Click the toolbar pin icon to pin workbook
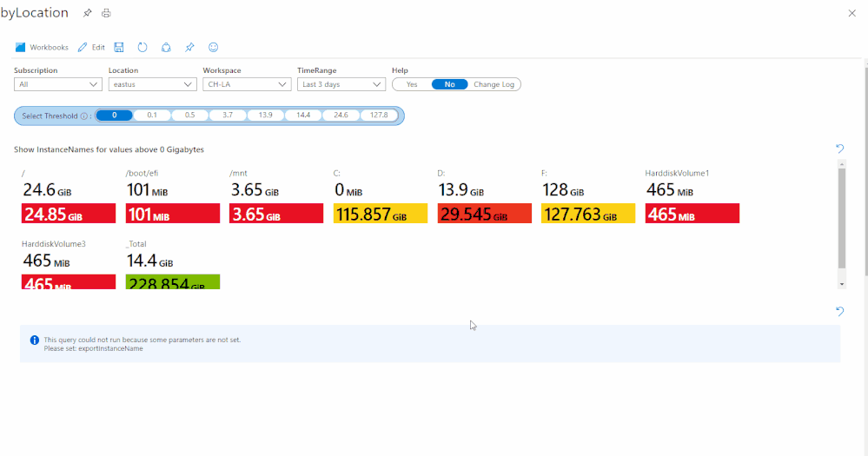This screenshot has width=868, height=456. click(x=190, y=47)
